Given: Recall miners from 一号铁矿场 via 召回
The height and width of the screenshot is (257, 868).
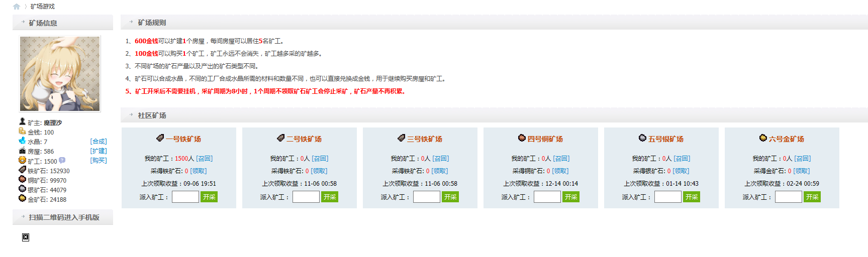Looking at the screenshot, I should coord(204,159).
